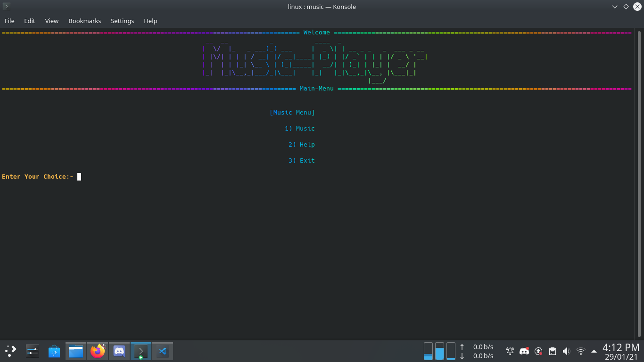Open the Klipper clipboard tray icon

coord(552,351)
